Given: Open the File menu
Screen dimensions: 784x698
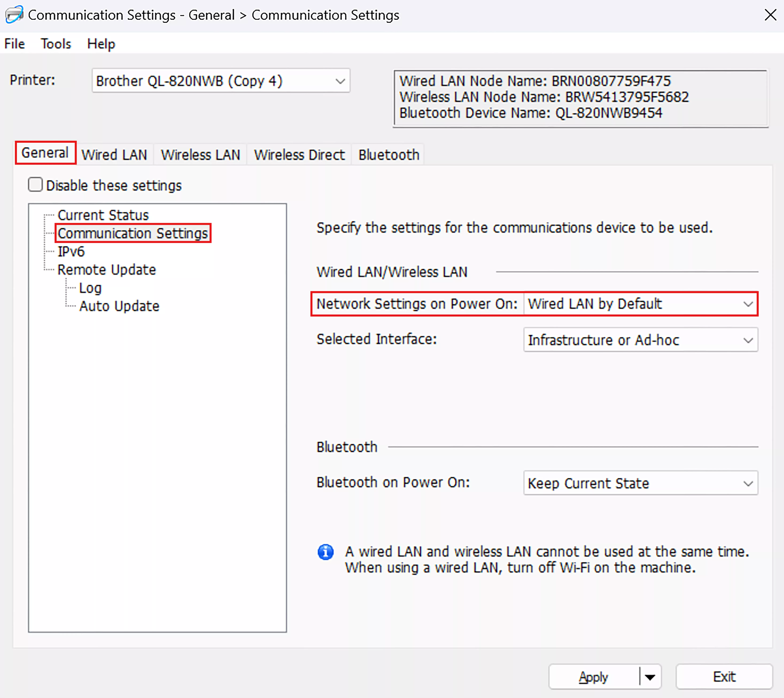Looking at the screenshot, I should [x=15, y=44].
